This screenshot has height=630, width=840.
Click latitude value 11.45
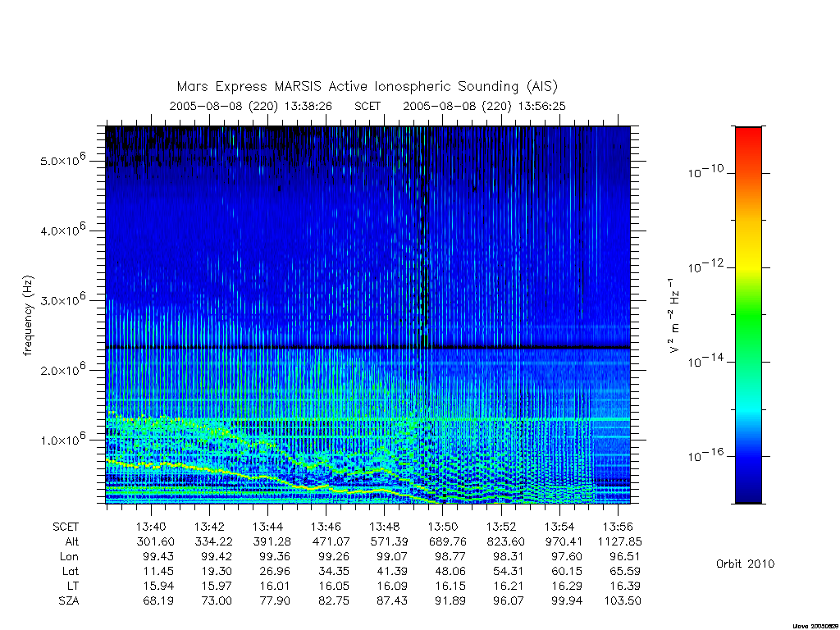(158, 571)
